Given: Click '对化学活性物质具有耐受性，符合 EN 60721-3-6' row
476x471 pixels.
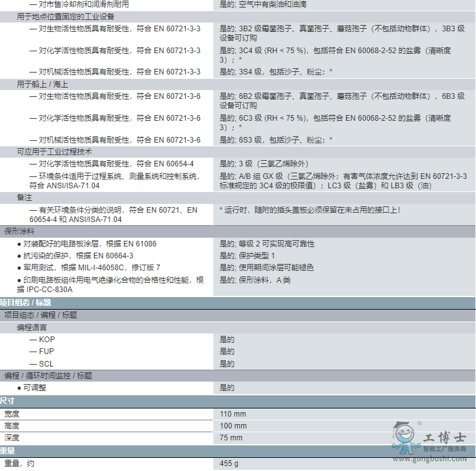Looking at the screenshot, I should click(114, 118).
